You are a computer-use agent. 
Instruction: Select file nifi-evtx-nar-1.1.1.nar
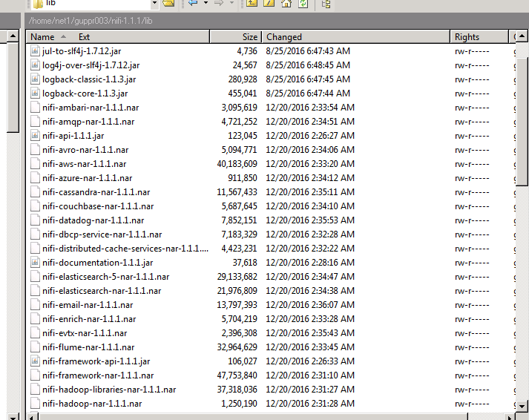click(x=85, y=333)
